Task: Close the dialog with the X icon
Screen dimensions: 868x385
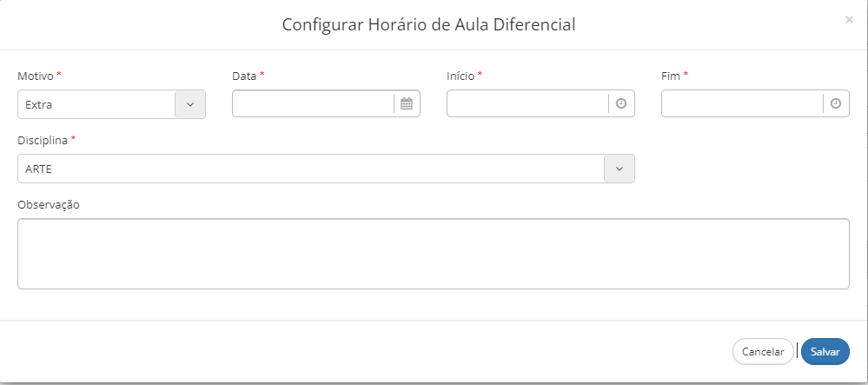Action: (849, 20)
